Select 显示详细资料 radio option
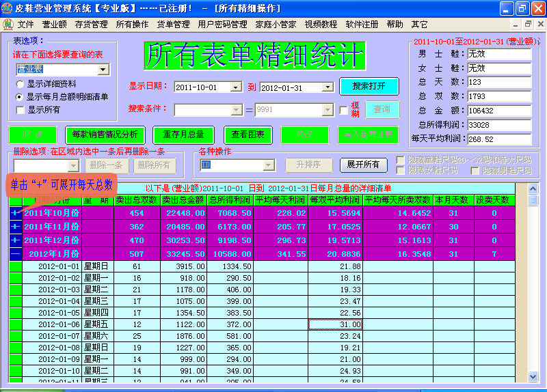This screenshot has height=392, width=547. (x=20, y=84)
